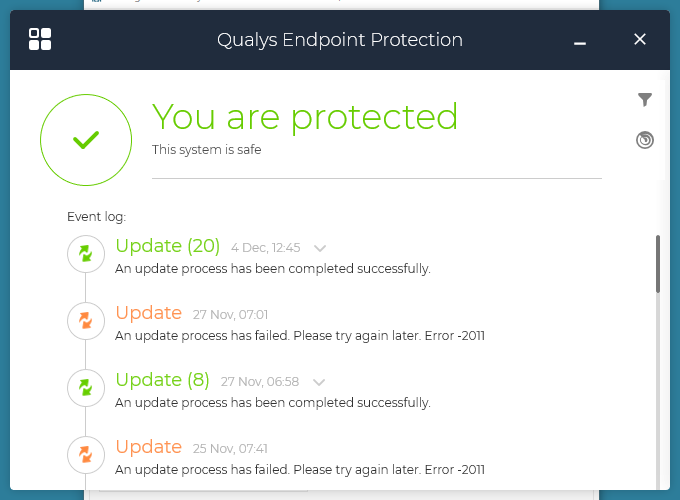
Task: Minimize the Qualys Endpoint Protection window
Action: (x=580, y=41)
